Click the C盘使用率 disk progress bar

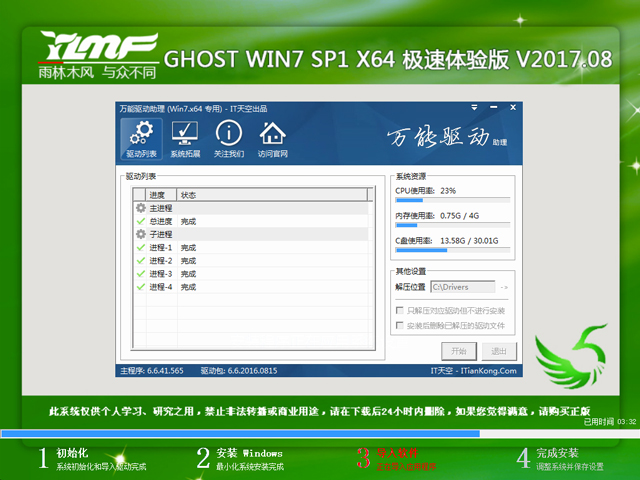453,250
